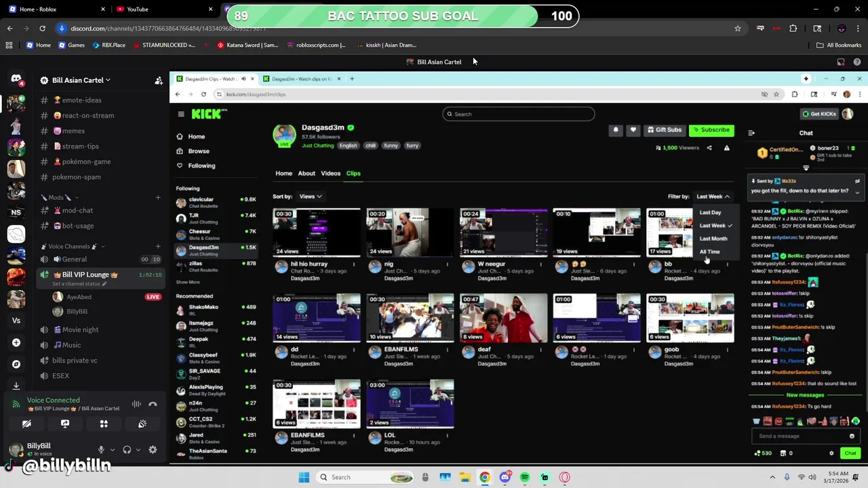Open clip thumbnail titled hil hio hurray

pos(317,232)
